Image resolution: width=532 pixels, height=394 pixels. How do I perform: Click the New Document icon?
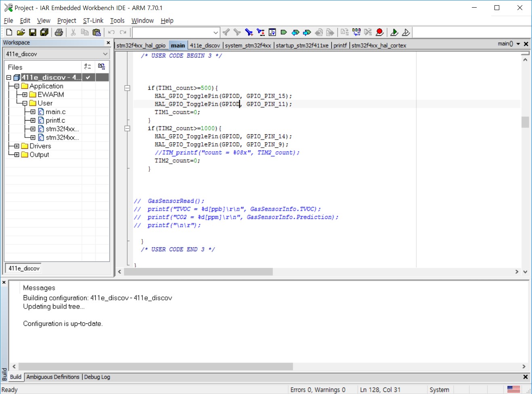coord(9,32)
